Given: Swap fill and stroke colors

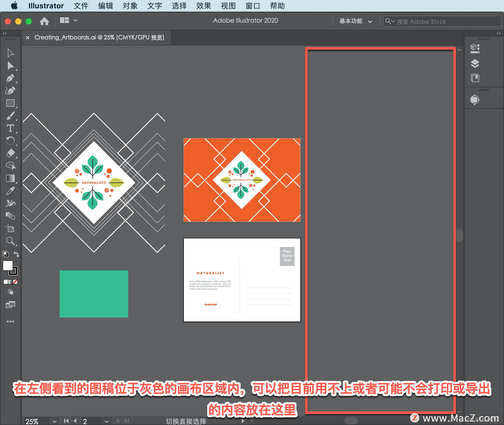Looking at the screenshot, I should tap(16, 254).
